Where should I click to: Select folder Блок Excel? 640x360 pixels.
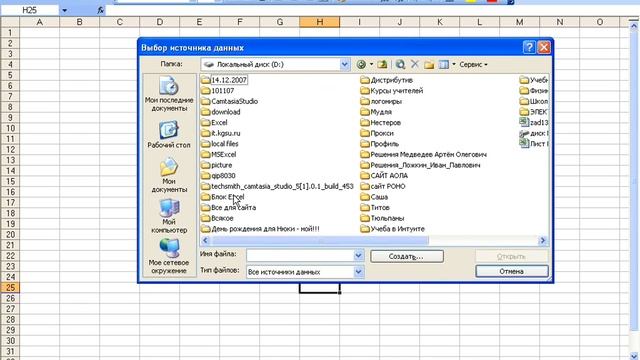(223, 197)
